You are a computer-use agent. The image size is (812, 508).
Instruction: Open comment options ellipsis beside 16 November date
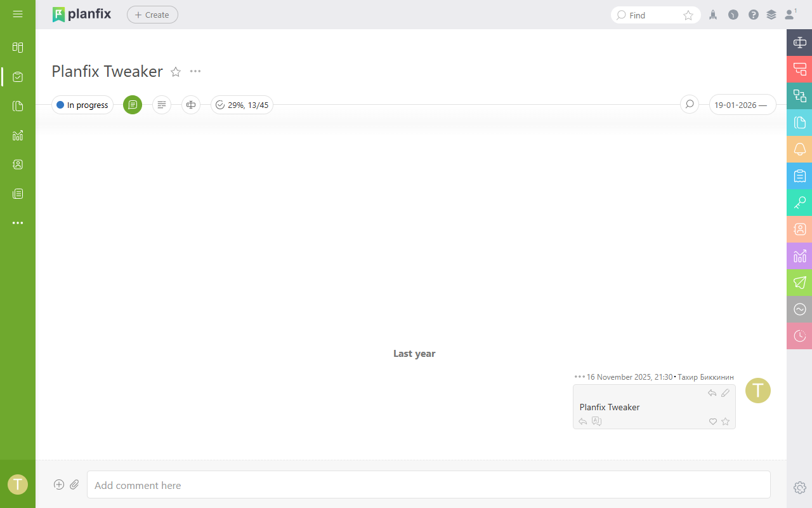pyautogui.click(x=579, y=377)
